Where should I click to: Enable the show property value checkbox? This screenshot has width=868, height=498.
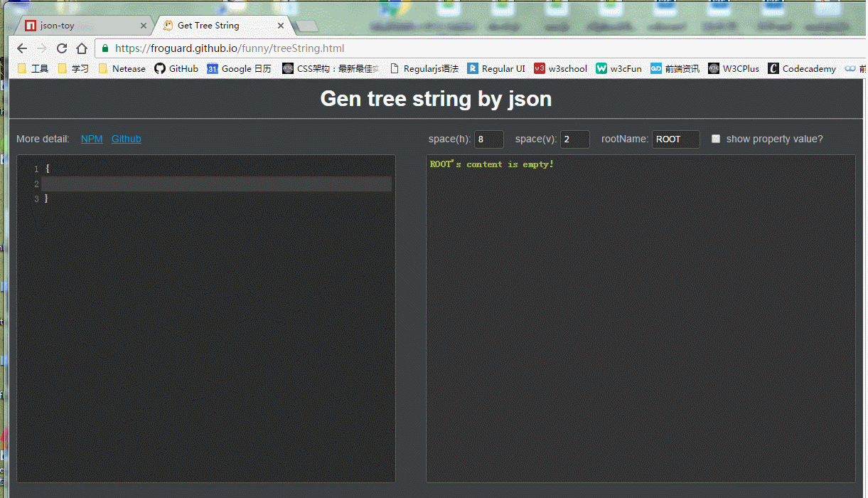(716, 139)
